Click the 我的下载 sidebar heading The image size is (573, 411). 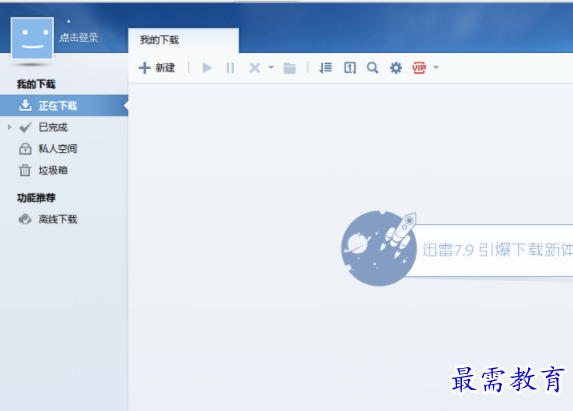(x=36, y=84)
